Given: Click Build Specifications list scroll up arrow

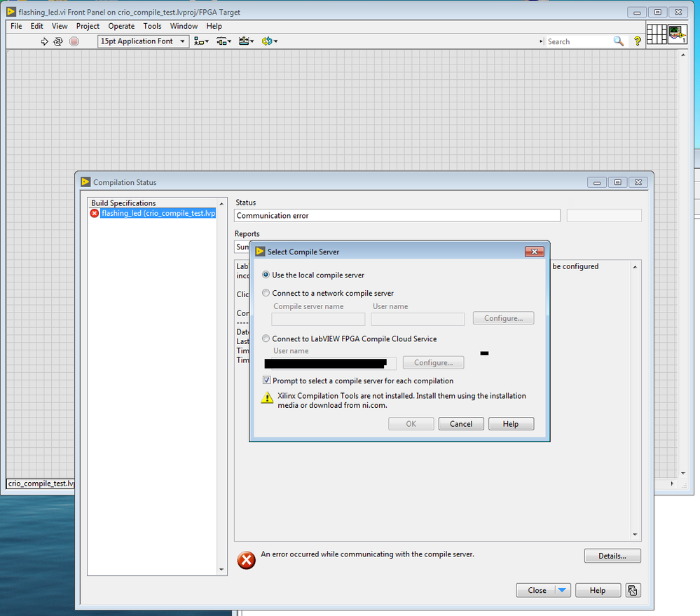Looking at the screenshot, I should point(221,204).
